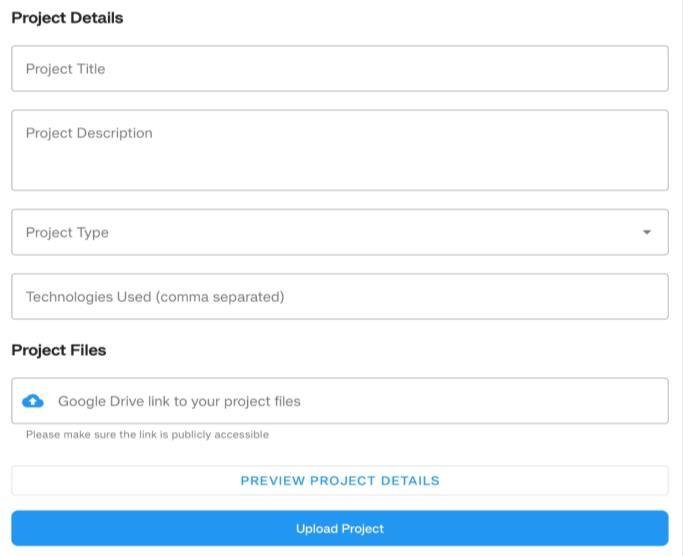This screenshot has height=556, width=683.
Task: Expand the Project Type dropdown arrow
Action: pos(646,232)
